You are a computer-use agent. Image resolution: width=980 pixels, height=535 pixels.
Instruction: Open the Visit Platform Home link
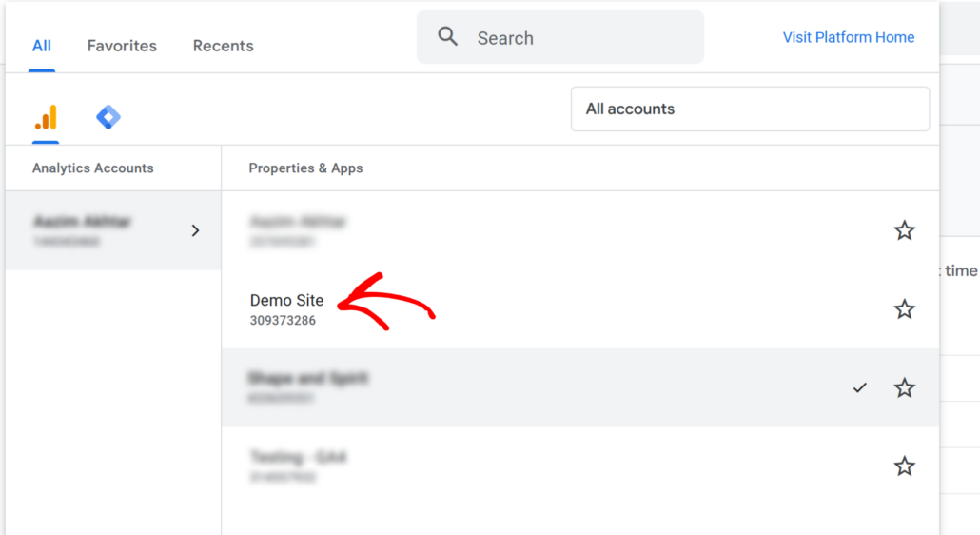pyautogui.click(x=848, y=37)
